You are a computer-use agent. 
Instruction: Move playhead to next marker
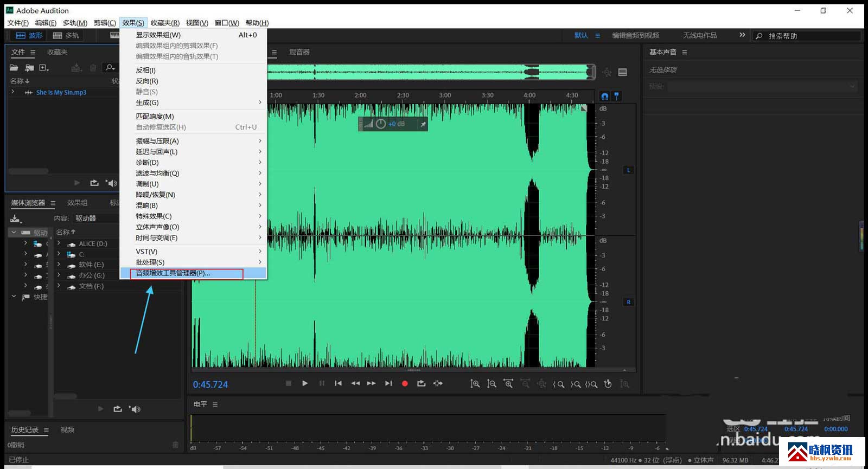point(388,383)
